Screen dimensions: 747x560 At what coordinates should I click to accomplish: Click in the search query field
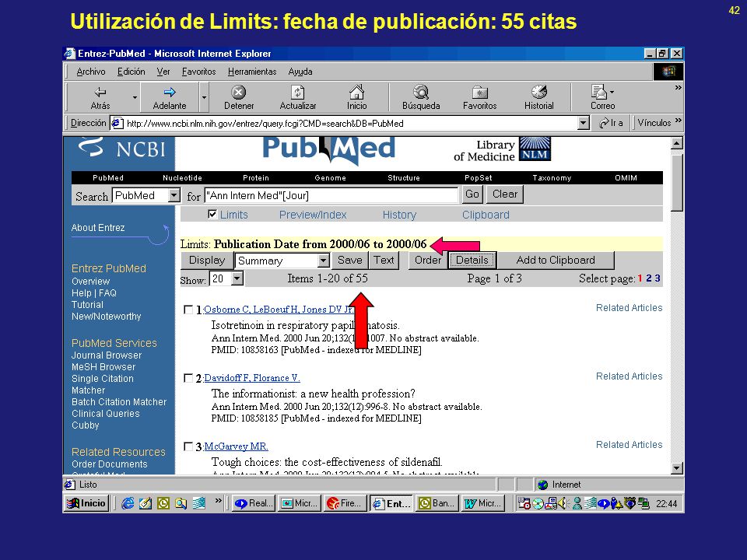point(331,195)
